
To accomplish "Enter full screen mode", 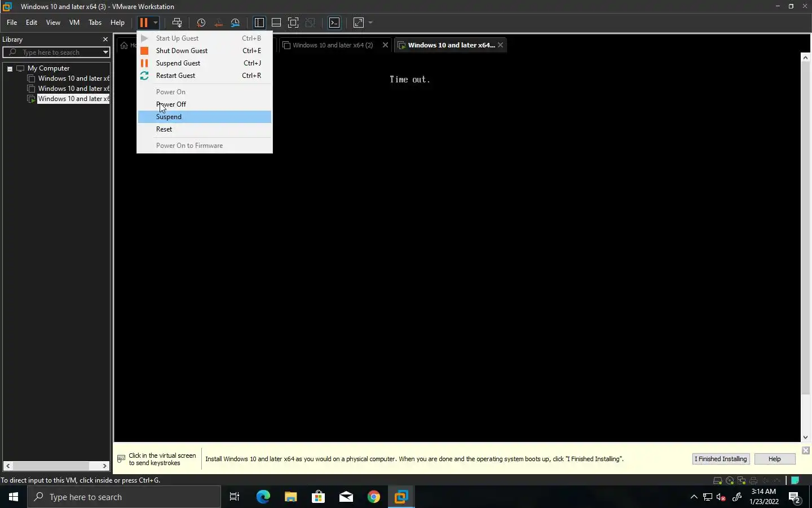I will [x=293, y=23].
